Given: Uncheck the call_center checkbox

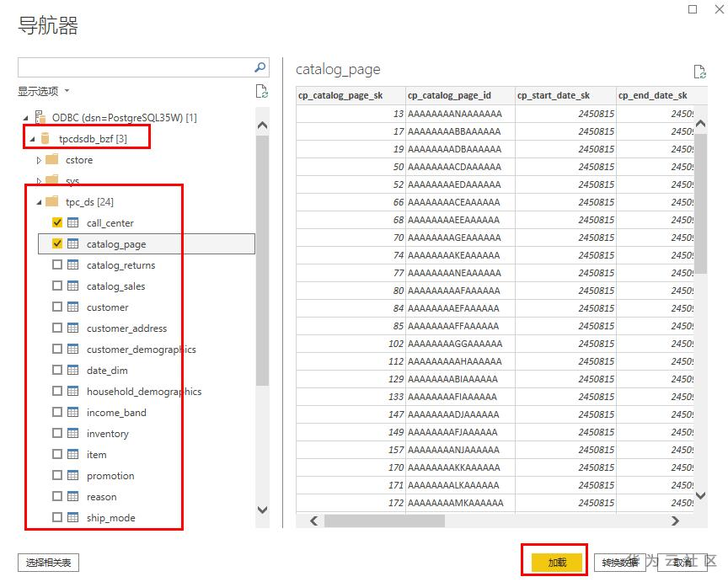Looking at the screenshot, I should pyautogui.click(x=57, y=222).
